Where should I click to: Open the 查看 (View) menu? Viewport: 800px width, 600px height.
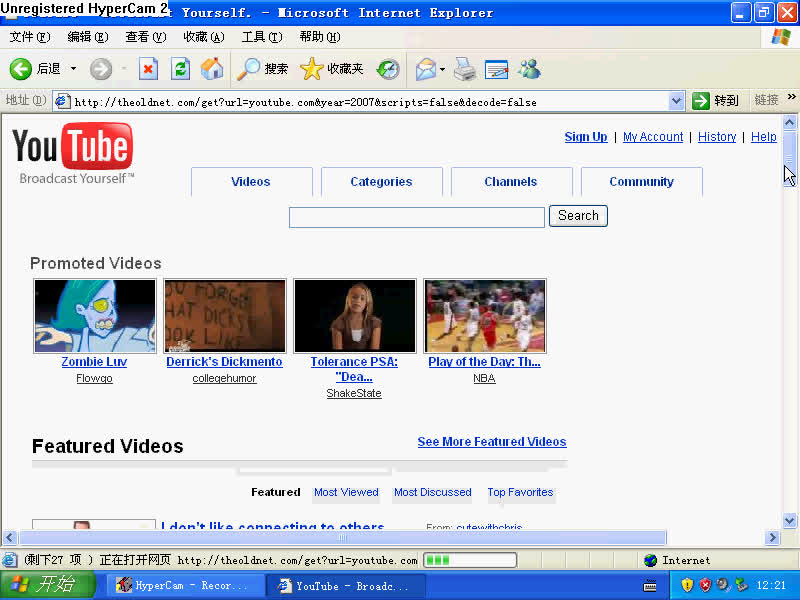[x=146, y=37]
